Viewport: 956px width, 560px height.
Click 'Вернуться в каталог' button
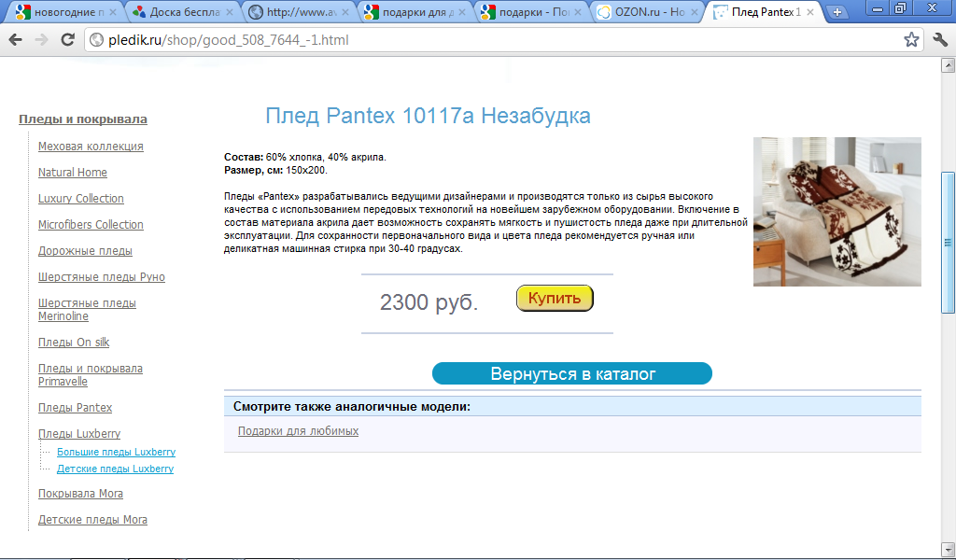click(572, 373)
